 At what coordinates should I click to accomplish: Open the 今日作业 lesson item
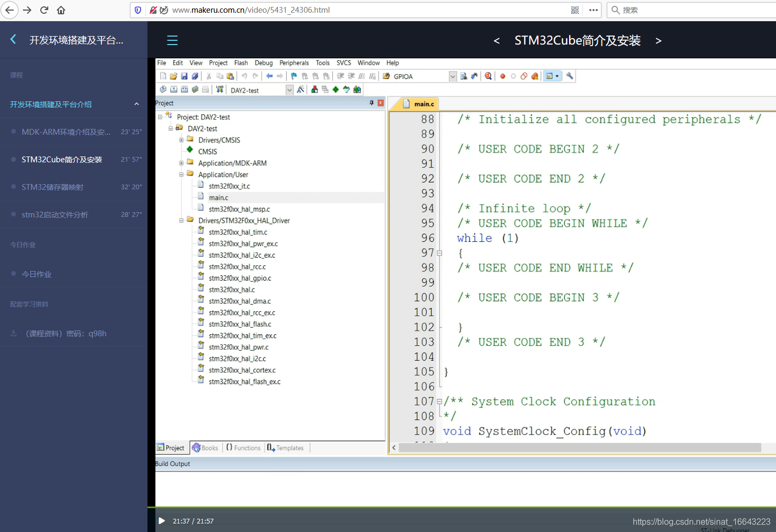point(74,274)
